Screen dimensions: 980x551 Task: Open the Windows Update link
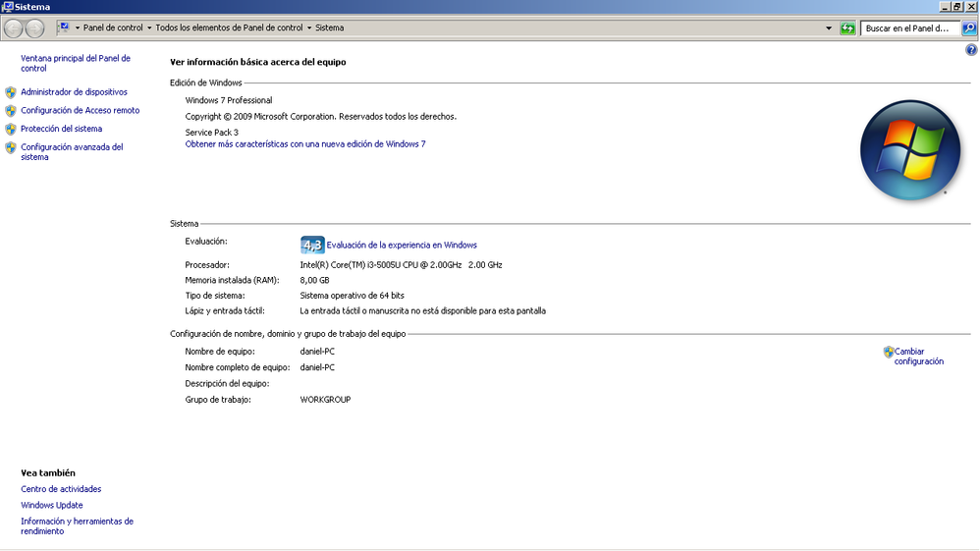(52, 506)
